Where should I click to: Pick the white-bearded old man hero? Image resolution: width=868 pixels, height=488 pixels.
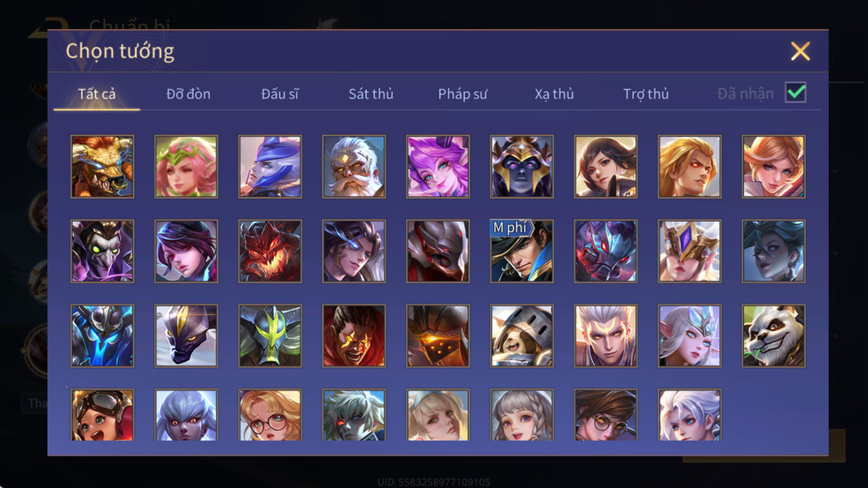354,166
